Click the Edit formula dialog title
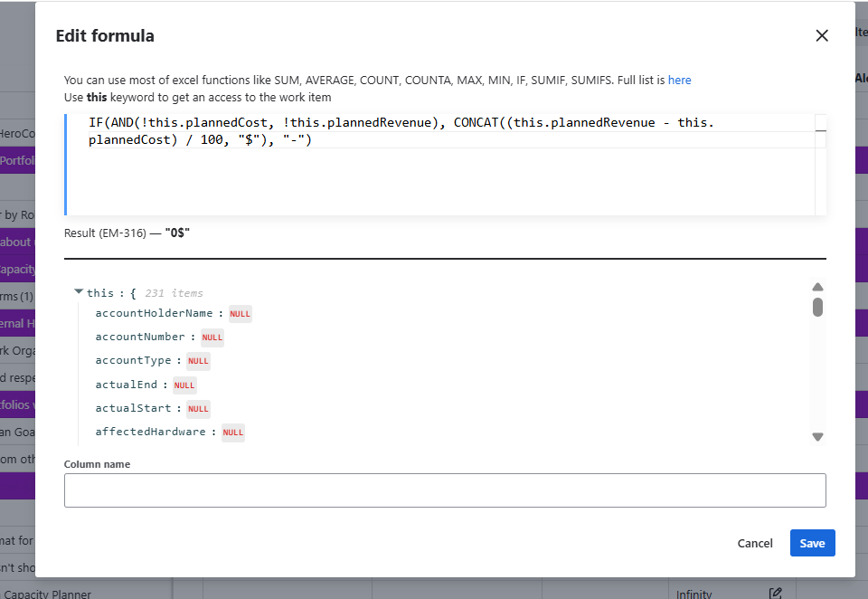Viewport: 868px width, 599px height. [105, 36]
